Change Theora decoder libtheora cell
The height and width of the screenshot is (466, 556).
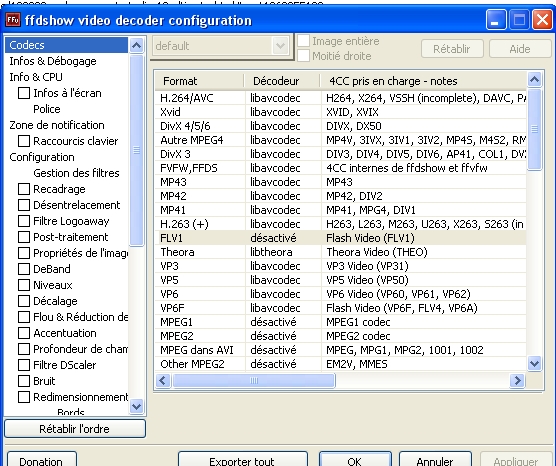coord(283,252)
